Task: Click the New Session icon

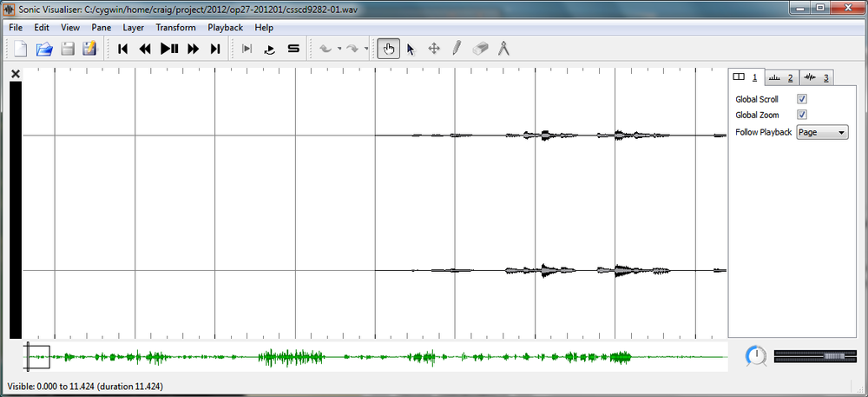Action: pos(21,49)
